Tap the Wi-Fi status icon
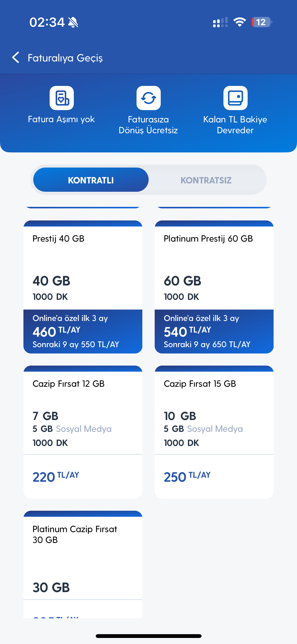Image resolution: width=297 pixels, height=644 pixels. [x=240, y=22]
